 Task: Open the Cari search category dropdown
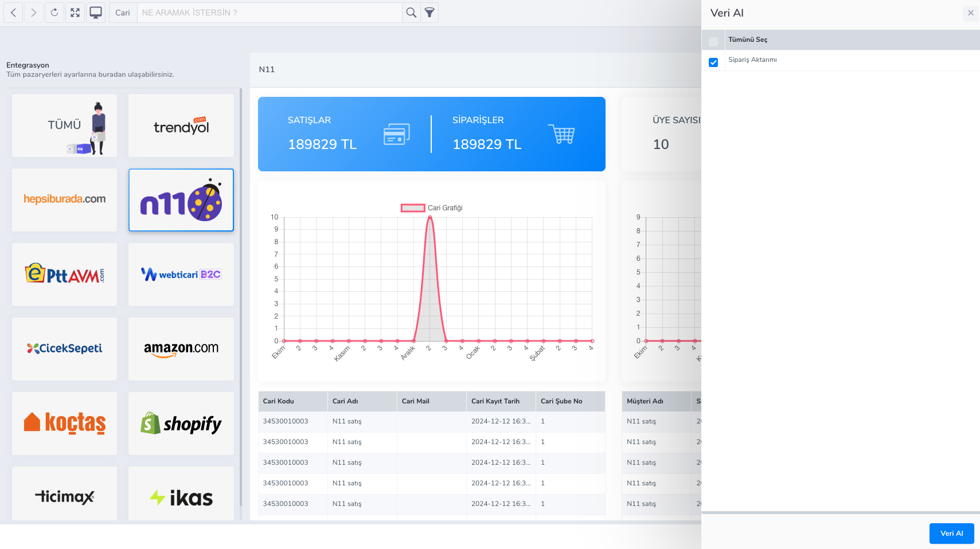(x=123, y=13)
